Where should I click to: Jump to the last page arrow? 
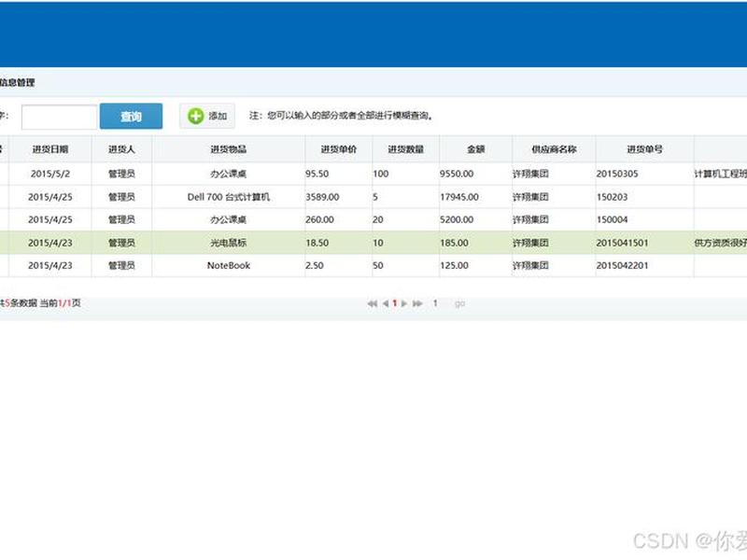tap(417, 303)
